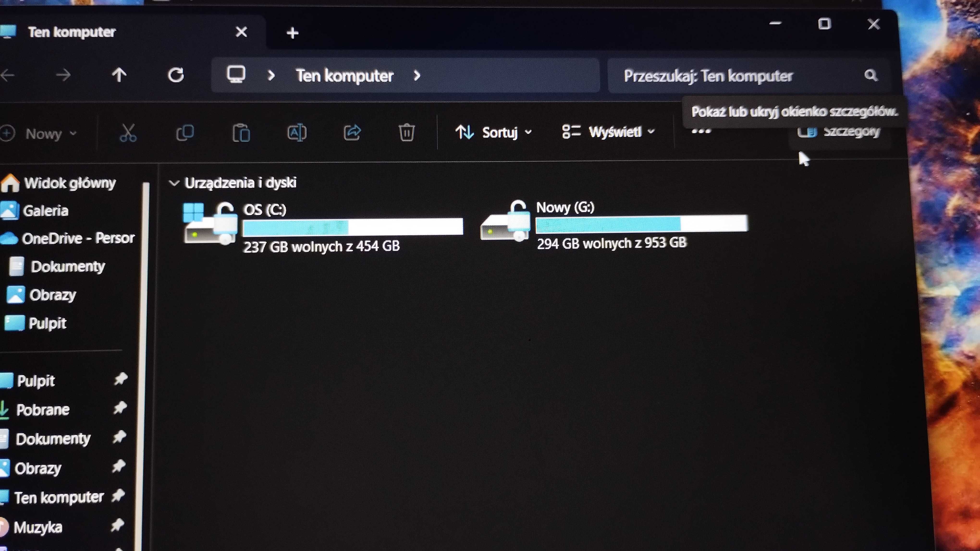
Task: Click the Nowy (G:) usage bar
Action: (x=642, y=224)
